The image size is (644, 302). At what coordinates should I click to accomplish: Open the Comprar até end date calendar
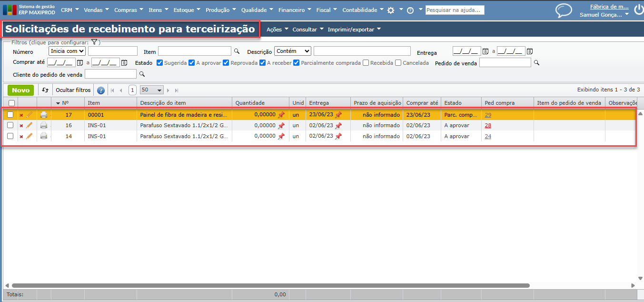click(x=124, y=62)
